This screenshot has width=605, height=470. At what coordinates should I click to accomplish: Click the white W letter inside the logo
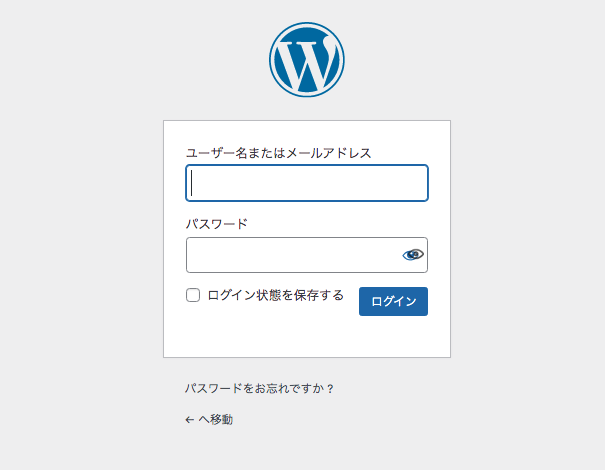click(x=307, y=64)
